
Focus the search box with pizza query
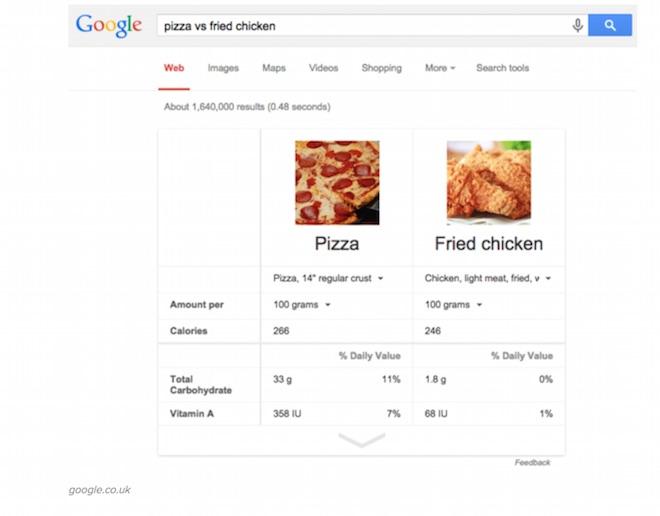click(x=364, y=26)
